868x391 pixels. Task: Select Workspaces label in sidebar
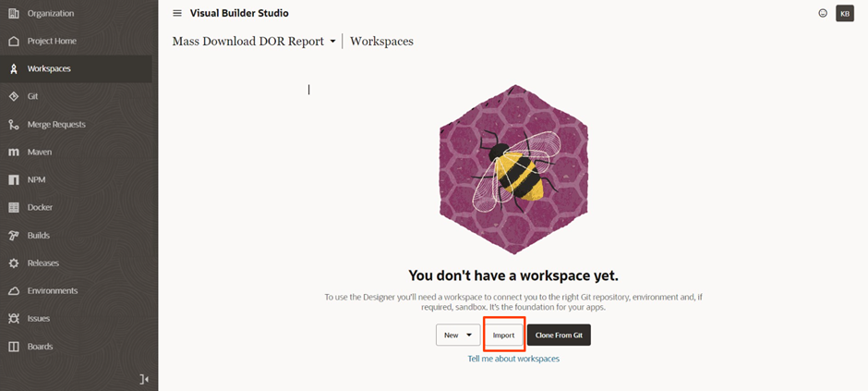click(49, 68)
